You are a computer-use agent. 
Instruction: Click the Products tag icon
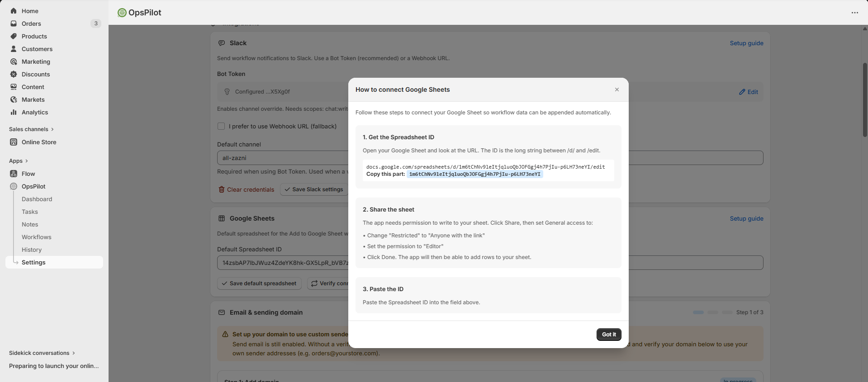point(14,36)
